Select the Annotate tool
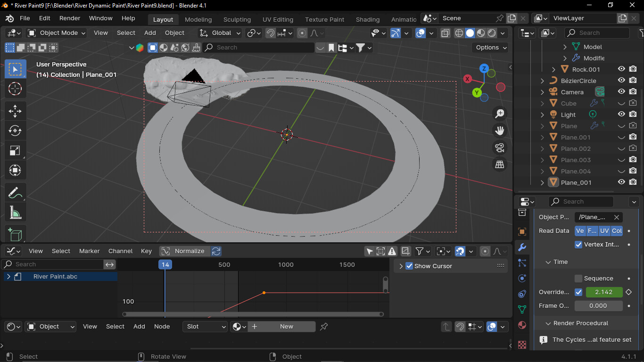 [15, 193]
